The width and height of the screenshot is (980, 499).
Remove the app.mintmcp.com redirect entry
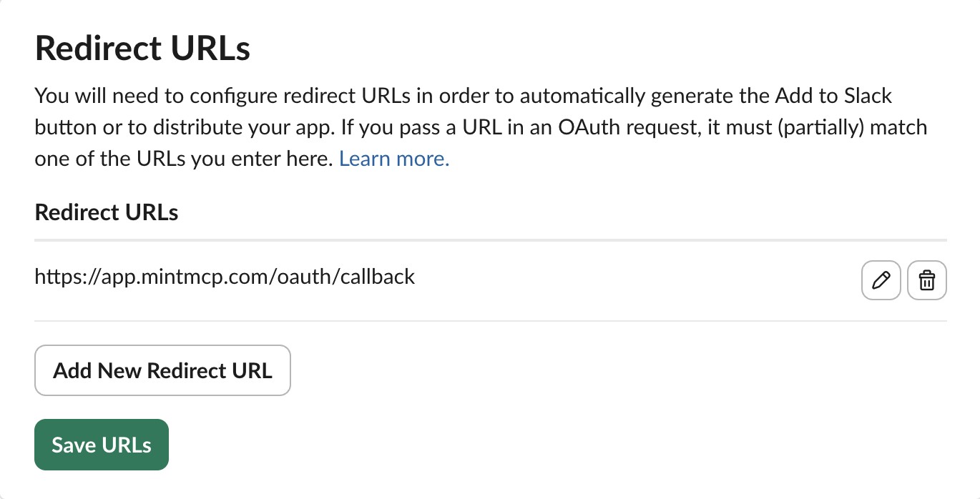point(927,280)
